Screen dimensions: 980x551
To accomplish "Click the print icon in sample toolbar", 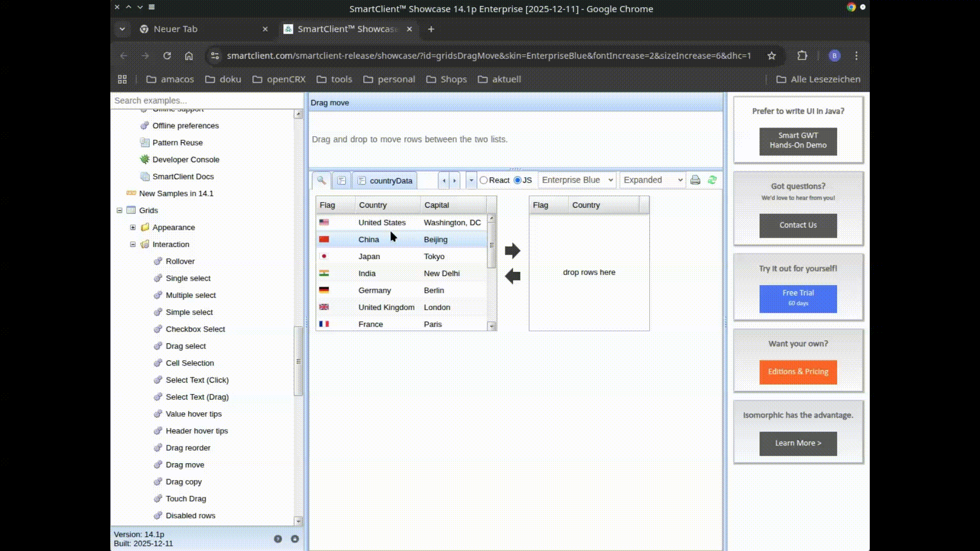I will pyautogui.click(x=695, y=180).
